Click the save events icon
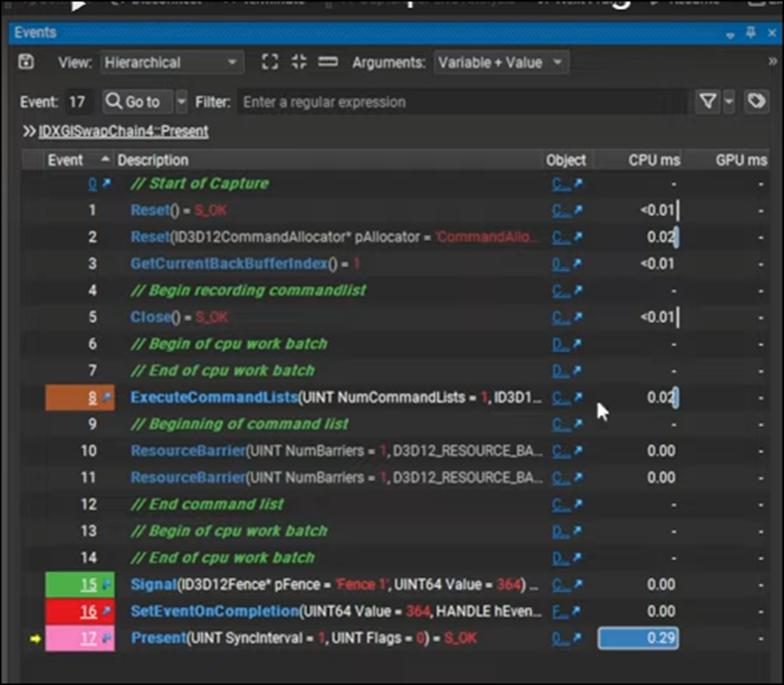 tap(26, 62)
